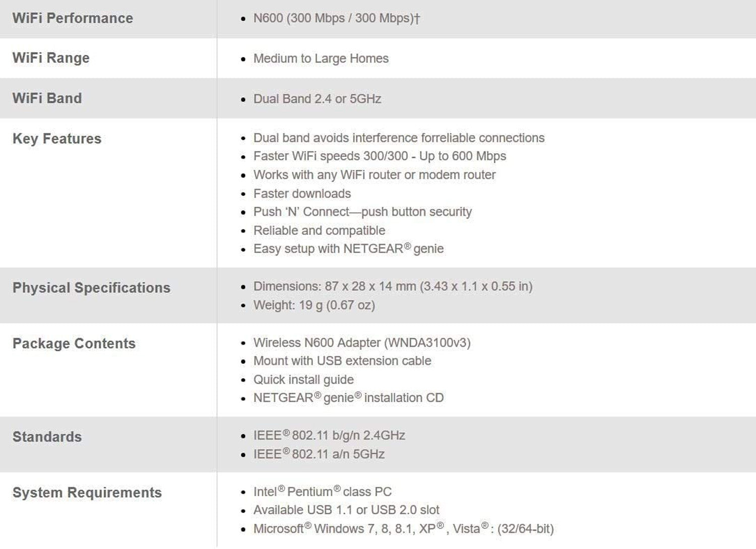Image resolution: width=756 pixels, height=549 pixels.
Task: Click the WiFi Performance row heading
Action: pyautogui.click(x=73, y=18)
